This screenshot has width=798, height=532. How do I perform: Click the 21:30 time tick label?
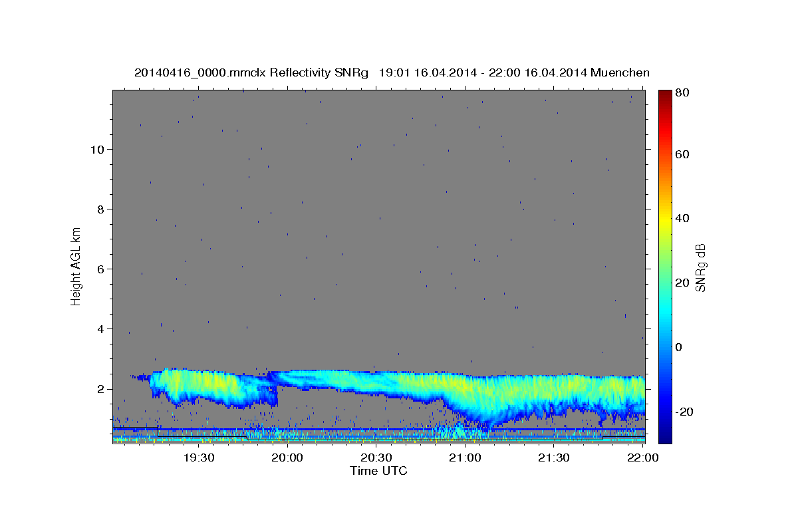553,458
